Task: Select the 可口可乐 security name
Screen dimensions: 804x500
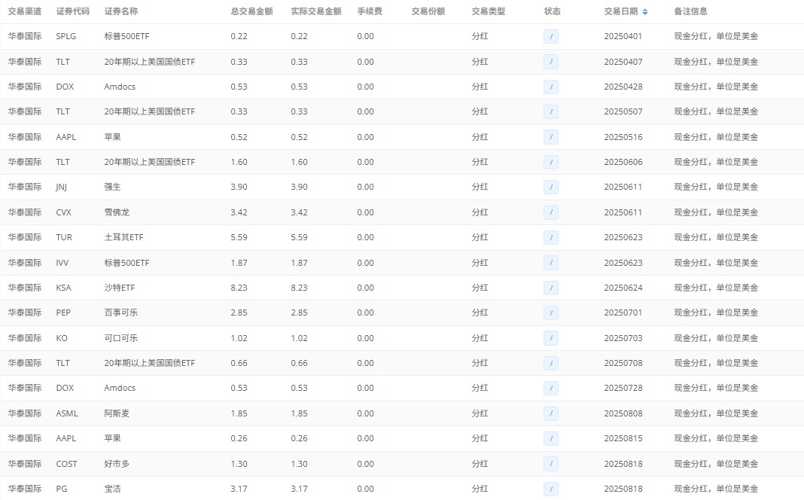Action: [121, 338]
